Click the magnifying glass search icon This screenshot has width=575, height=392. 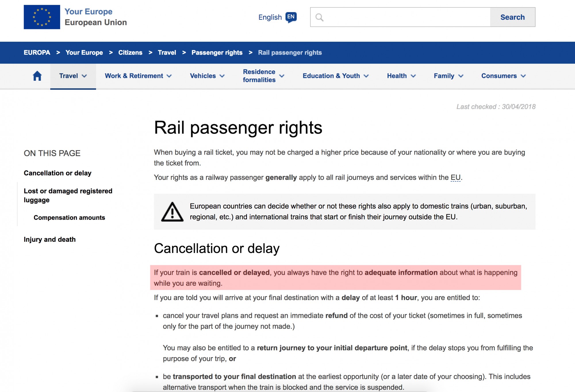point(319,17)
